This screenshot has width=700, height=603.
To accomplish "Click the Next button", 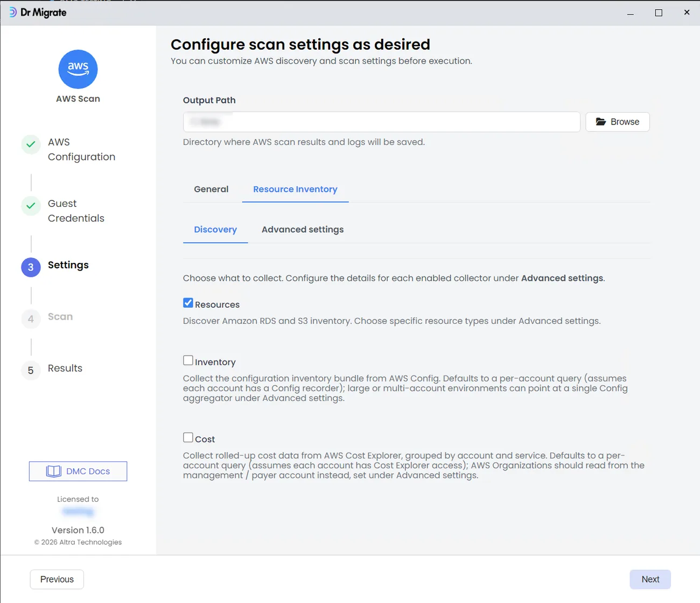I will pyautogui.click(x=650, y=579).
